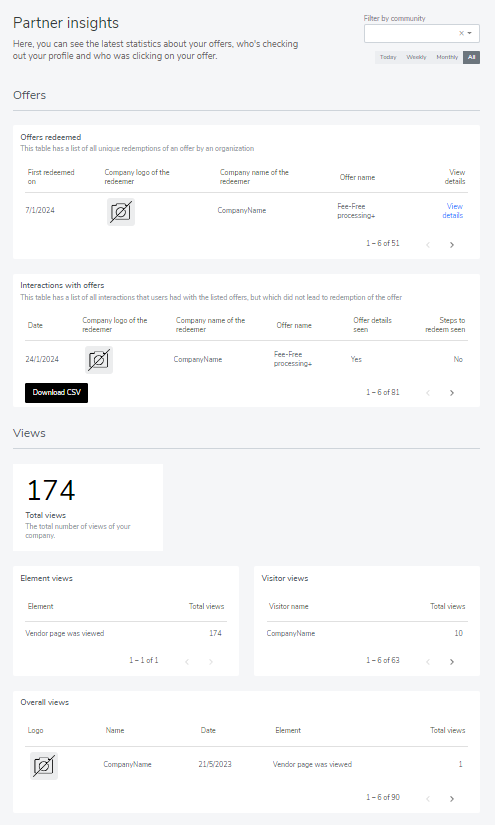Previous page of Visitor views table
The image size is (495, 825).
point(428,662)
